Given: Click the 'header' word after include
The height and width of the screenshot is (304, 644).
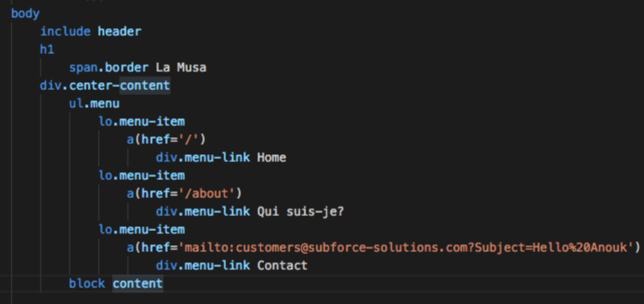Looking at the screenshot, I should coord(120,32).
